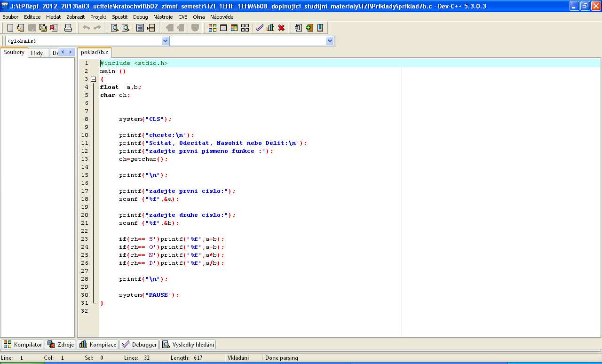Open the Kompilátor bottom tab
Image resolution: width=602 pixels, height=364 pixels.
[x=23, y=345]
